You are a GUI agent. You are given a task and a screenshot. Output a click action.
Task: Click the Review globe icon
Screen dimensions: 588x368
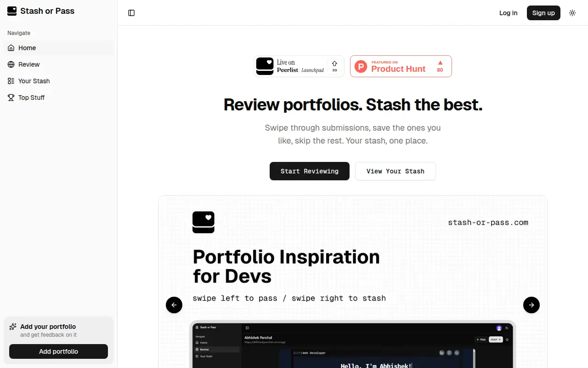pyautogui.click(x=11, y=64)
